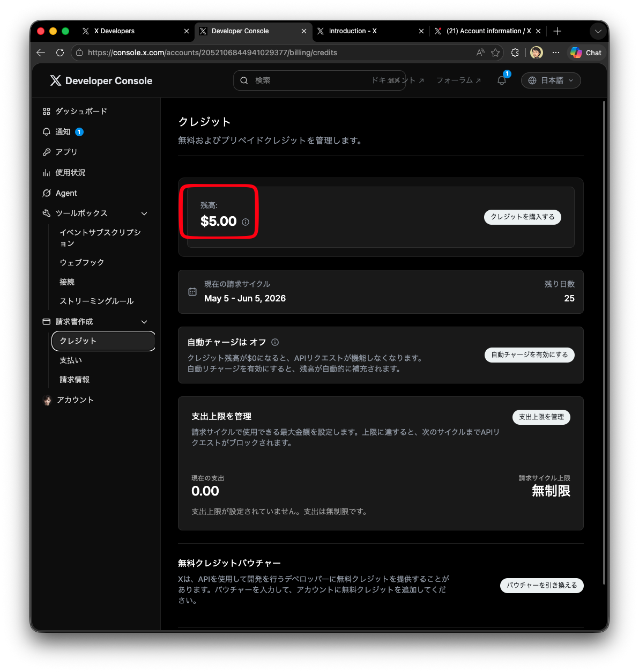Select 接続 in toolbox
The image size is (639, 672).
click(x=67, y=282)
